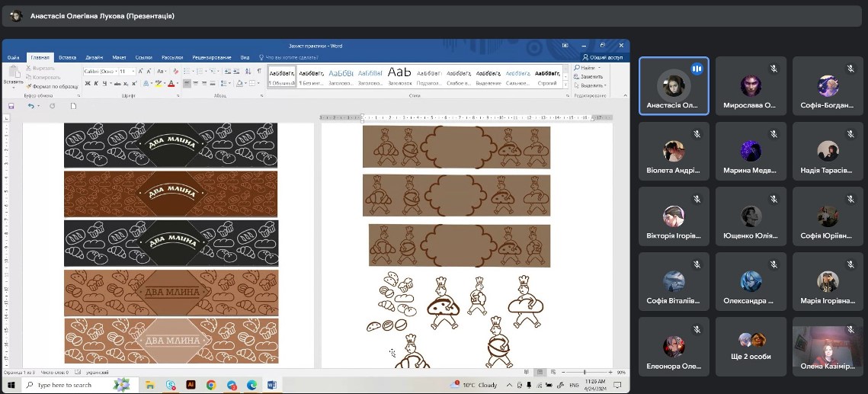Click the Общий доступ share button

603,57
